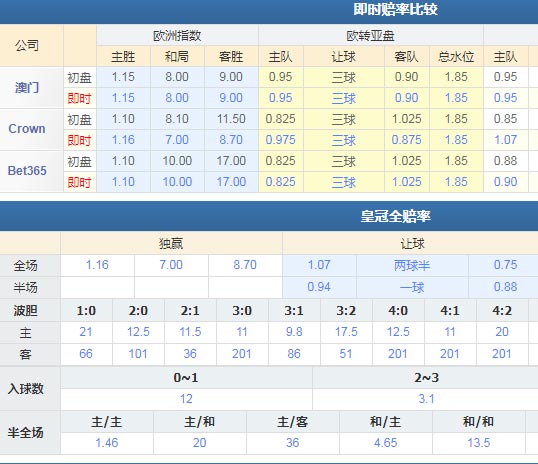Screen dimensions: 538x464
Task: Click the 欧洲指数 column group header
Action: 177,36
